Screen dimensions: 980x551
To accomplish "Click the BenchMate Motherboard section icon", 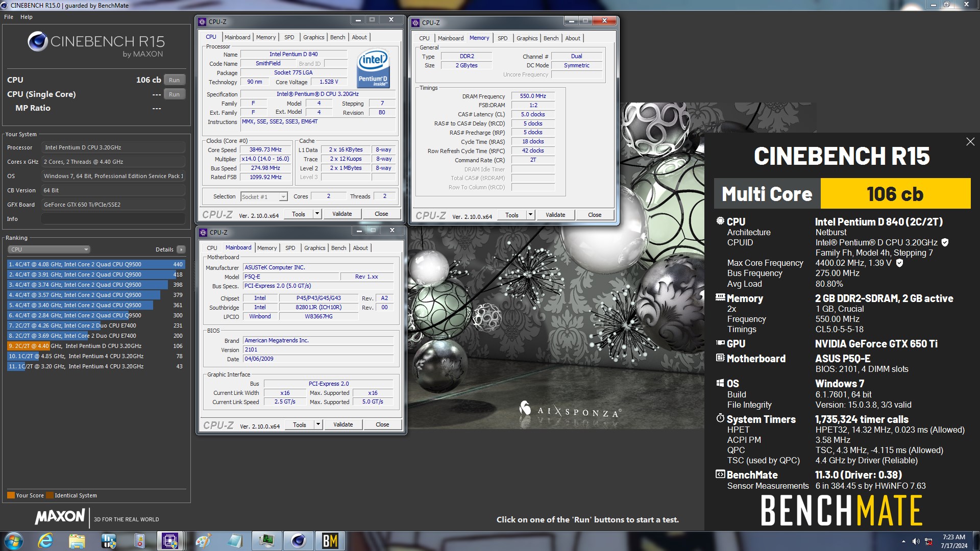I will [720, 358].
